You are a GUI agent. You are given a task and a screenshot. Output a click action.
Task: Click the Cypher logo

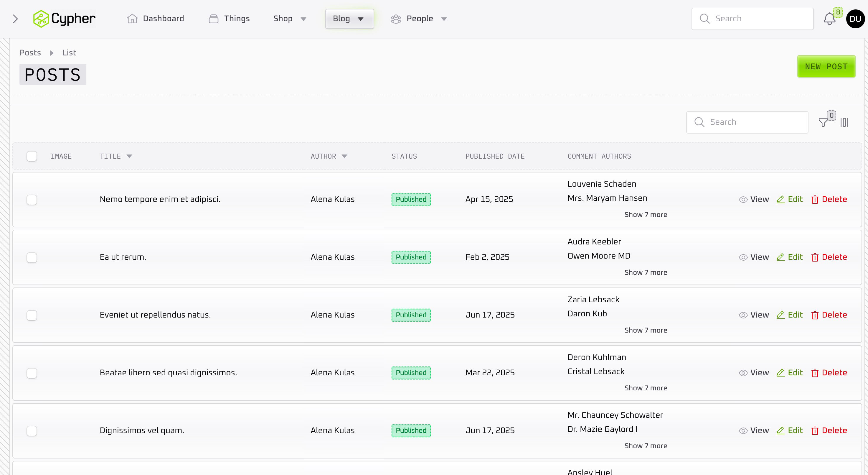[64, 19]
